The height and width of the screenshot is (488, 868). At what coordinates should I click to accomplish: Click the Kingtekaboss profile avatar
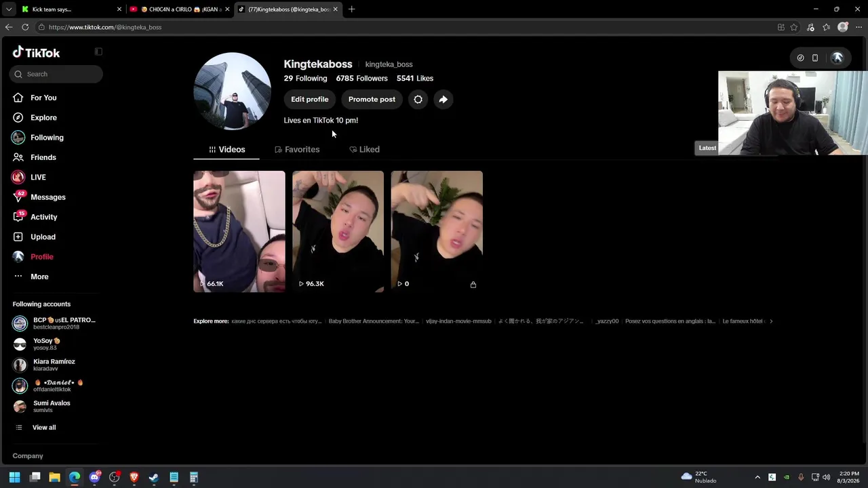(x=233, y=91)
